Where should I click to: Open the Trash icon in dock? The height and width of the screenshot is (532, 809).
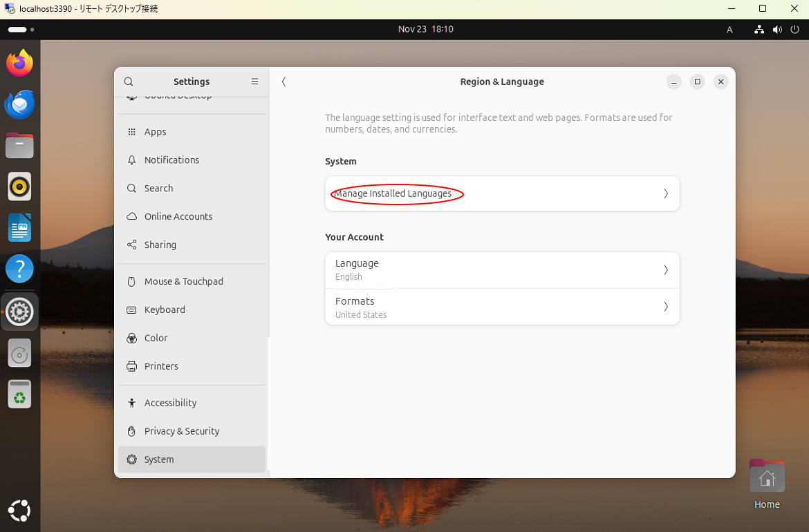pos(19,395)
